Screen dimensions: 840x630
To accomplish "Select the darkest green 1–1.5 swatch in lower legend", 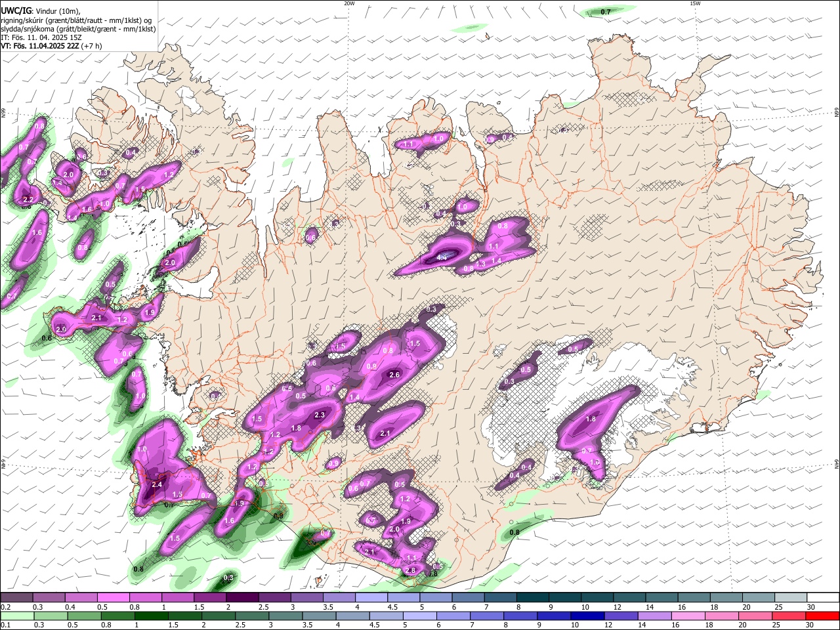I will point(151,616).
